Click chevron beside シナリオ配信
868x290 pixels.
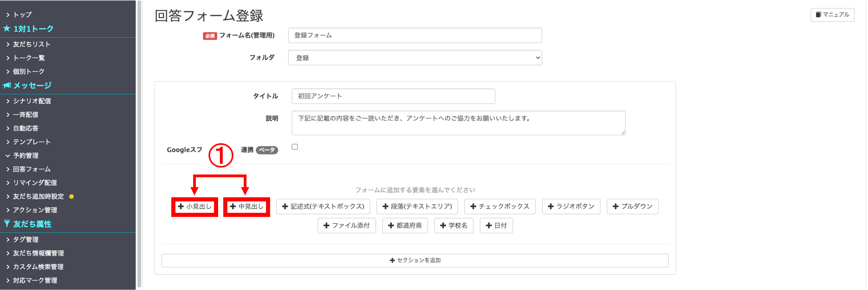click(8, 101)
